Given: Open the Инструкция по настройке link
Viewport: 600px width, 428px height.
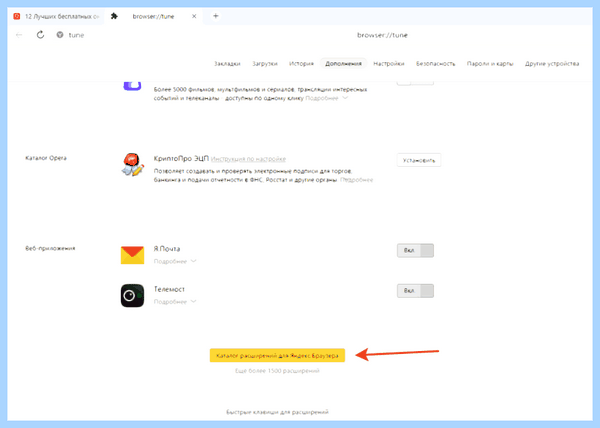Looking at the screenshot, I should coord(248,159).
